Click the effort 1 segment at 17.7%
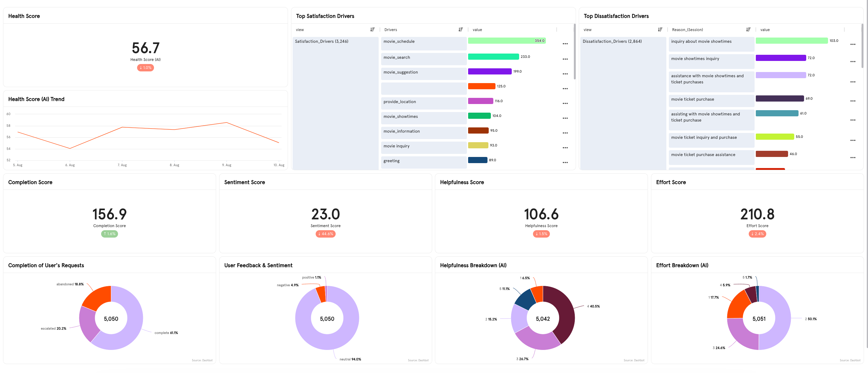The width and height of the screenshot is (868, 373). [x=738, y=305]
